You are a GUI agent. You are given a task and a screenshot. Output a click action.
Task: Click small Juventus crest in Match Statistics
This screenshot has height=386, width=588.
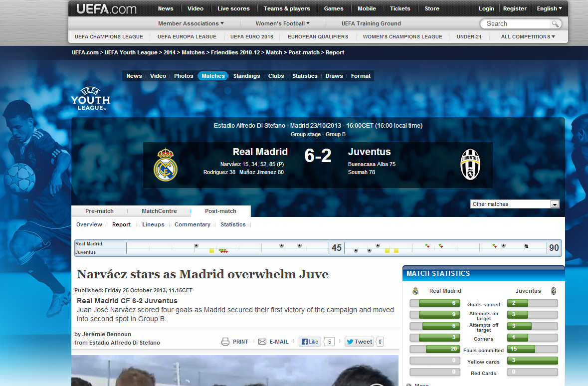pos(554,291)
